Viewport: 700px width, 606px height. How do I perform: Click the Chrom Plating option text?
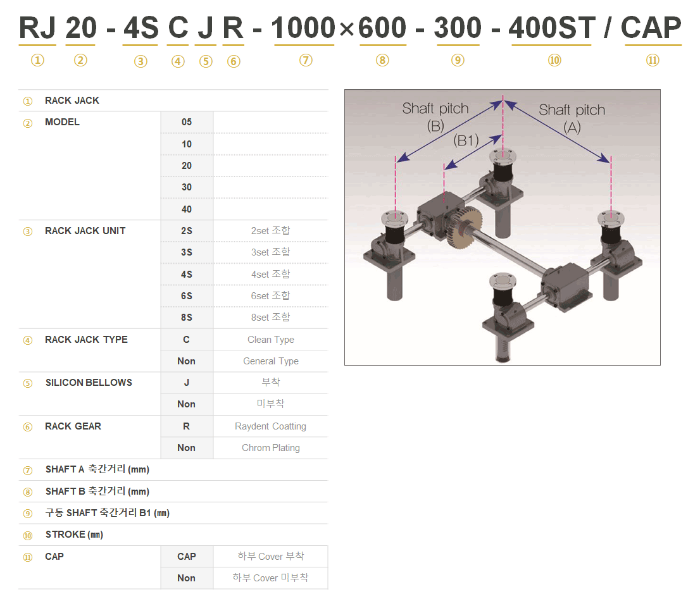pyautogui.click(x=270, y=448)
